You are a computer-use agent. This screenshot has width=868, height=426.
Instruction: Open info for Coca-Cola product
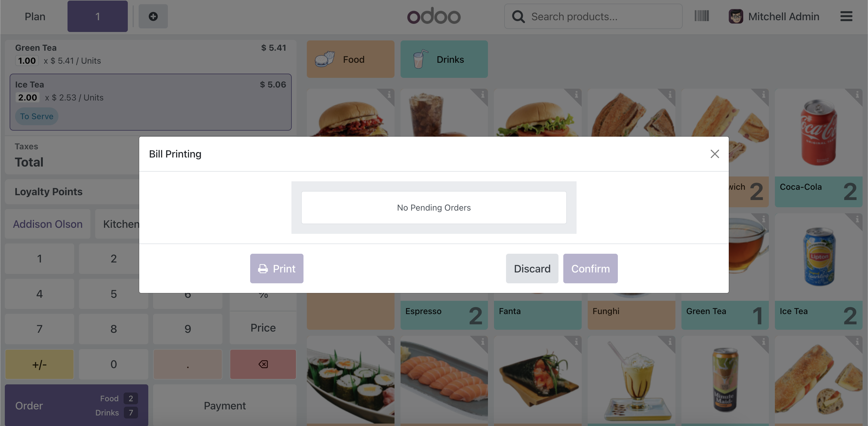857,95
